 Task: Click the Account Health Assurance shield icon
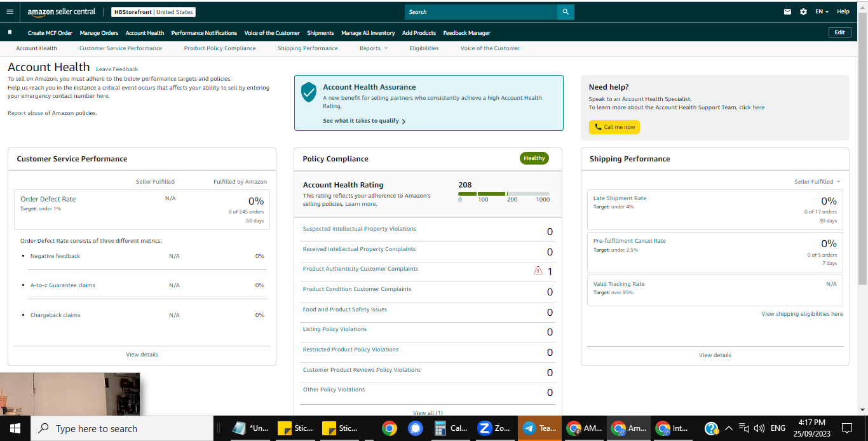pyautogui.click(x=309, y=92)
